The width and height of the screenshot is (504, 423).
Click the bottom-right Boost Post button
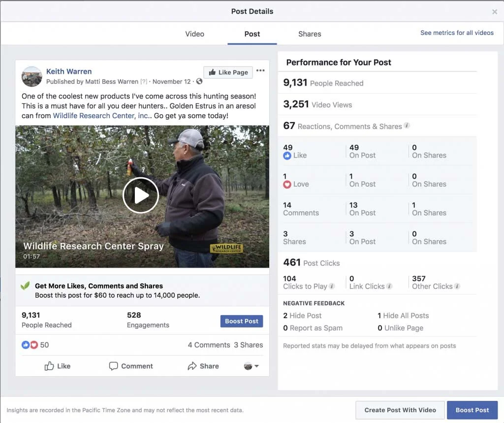pyautogui.click(x=472, y=410)
